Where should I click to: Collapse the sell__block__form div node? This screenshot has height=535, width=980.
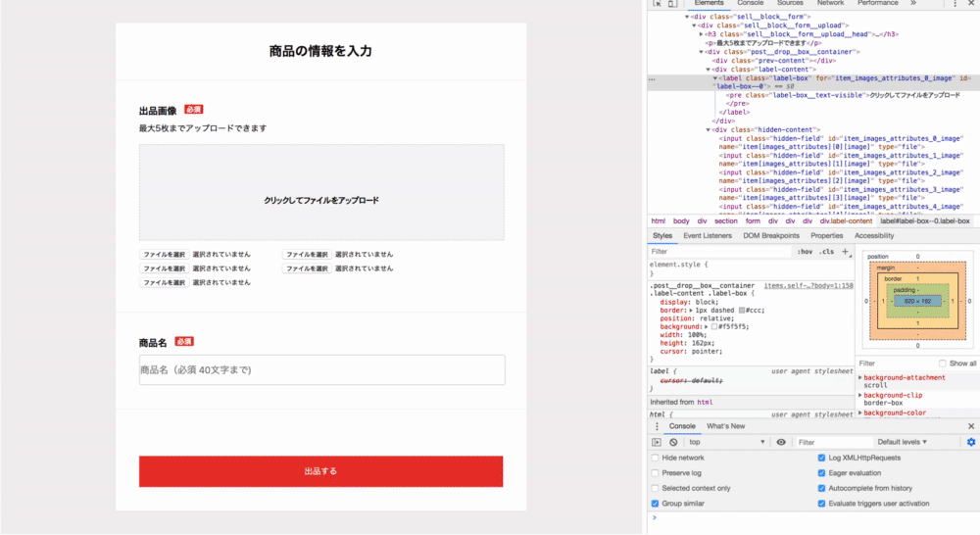[x=687, y=17]
